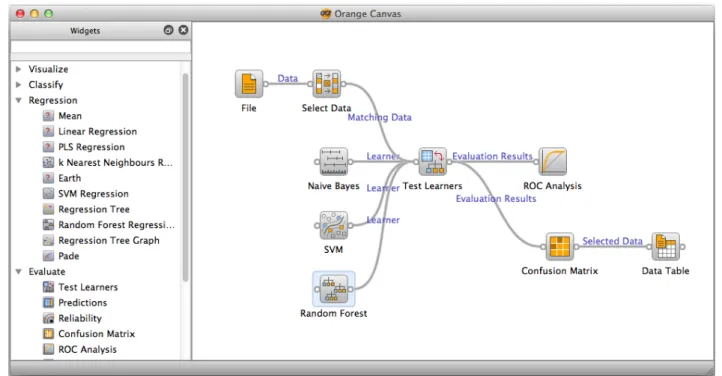The width and height of the screenshot is (722, 376).
Task: Collapse the Evaluate category
Action: tap(18, 272)
